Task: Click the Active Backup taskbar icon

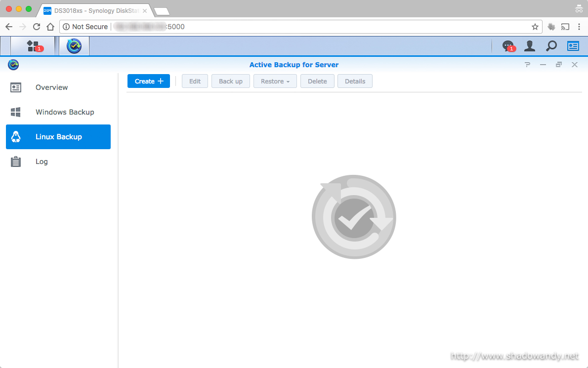Action: tap(74, 46)
